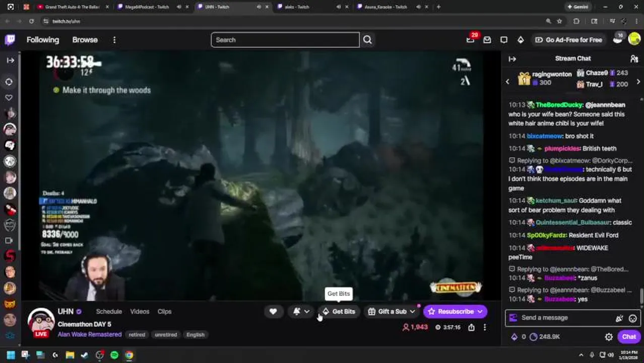Open the user profile avatar menu

[634, 39]
